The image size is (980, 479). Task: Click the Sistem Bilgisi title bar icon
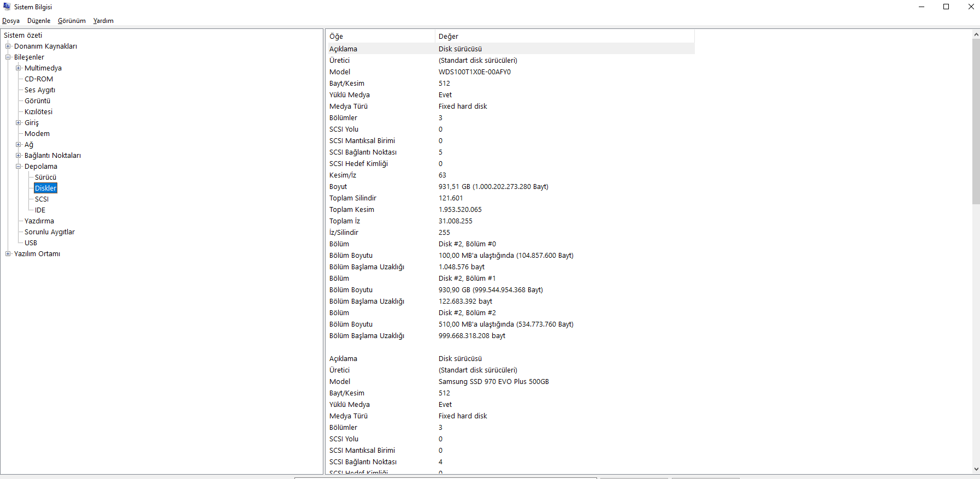click(x=7, y=7)
